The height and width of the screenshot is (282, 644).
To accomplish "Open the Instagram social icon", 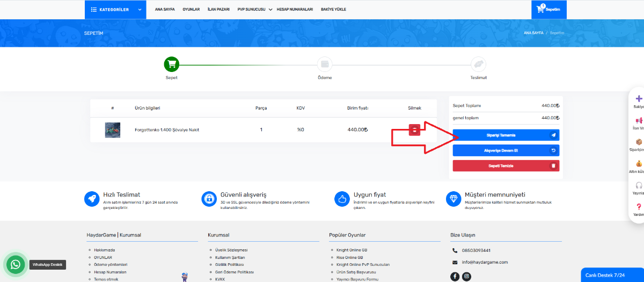I will pyautogui.click(x=467, y=277).
